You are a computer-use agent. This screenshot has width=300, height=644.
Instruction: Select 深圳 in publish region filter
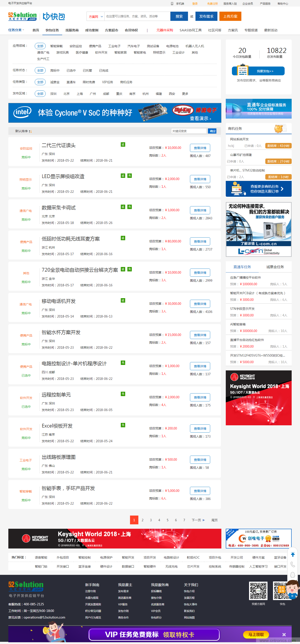click(x=53, y=94)
